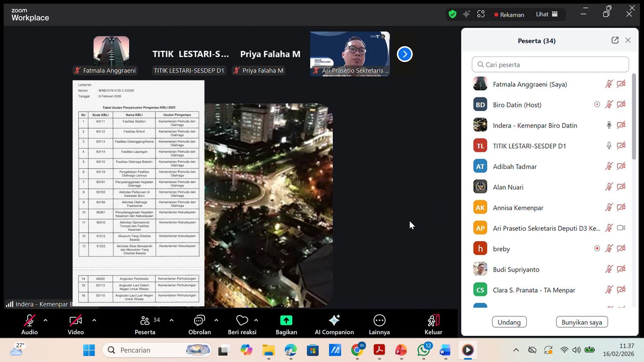Click the green encryption shield icon
The height and width of the screenshot is (362, 644).
click(x=452, y=14)
